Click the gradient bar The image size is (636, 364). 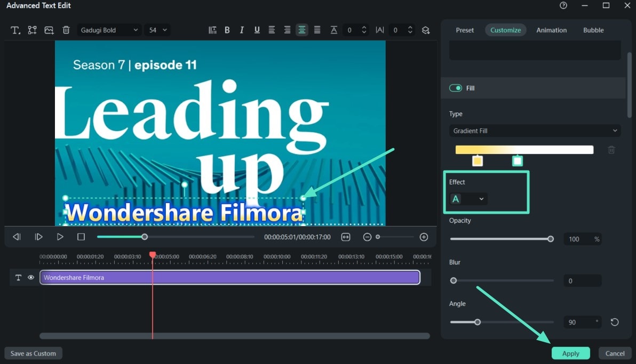tap(524, 150)
